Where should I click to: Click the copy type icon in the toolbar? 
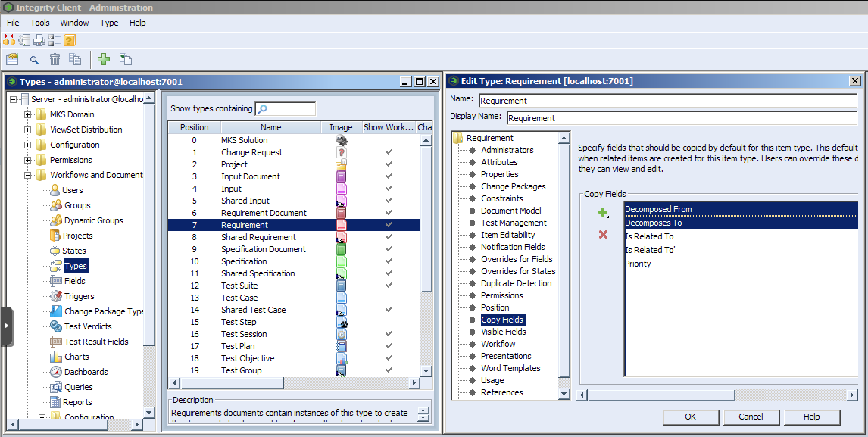tap(126, 59)
